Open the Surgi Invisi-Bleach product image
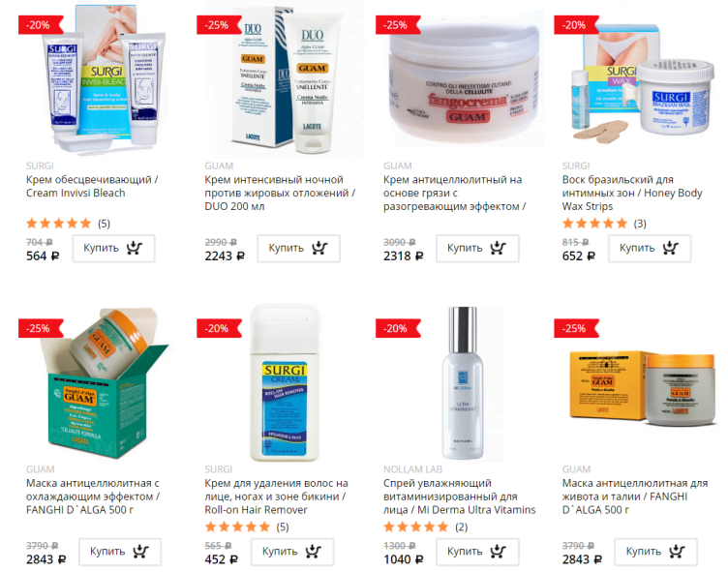This screenshot has width=728, height=572. click(100, 79)
